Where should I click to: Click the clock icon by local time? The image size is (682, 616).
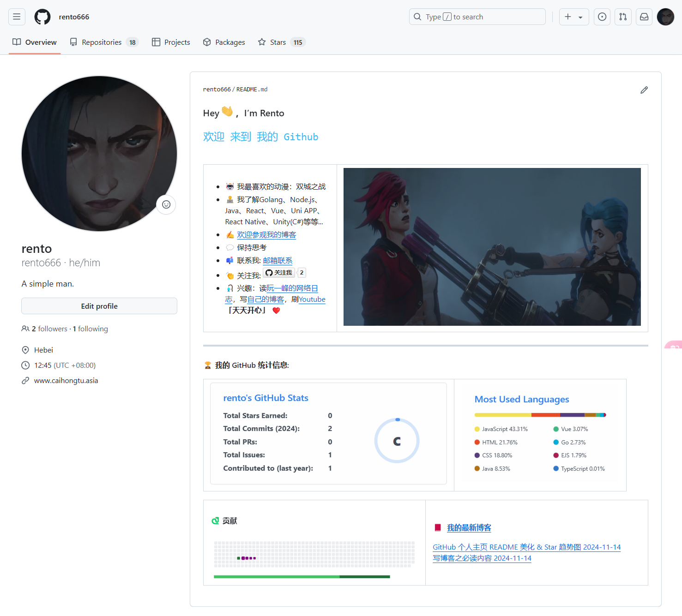point(25,365)
